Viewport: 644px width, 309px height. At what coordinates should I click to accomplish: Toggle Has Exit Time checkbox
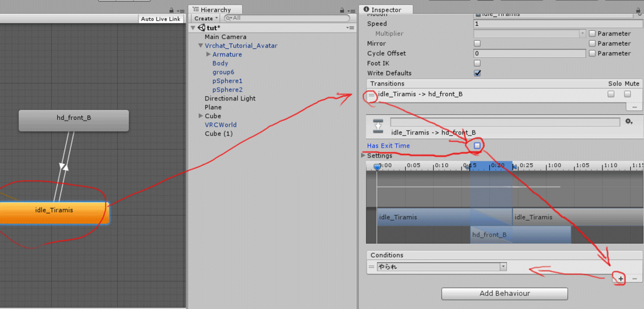click(477, 145)
